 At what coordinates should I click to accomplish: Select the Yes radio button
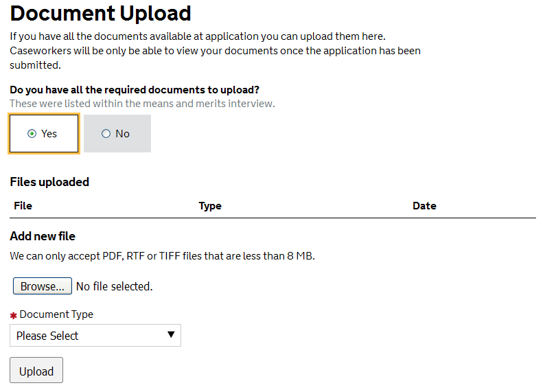point(32,134)
